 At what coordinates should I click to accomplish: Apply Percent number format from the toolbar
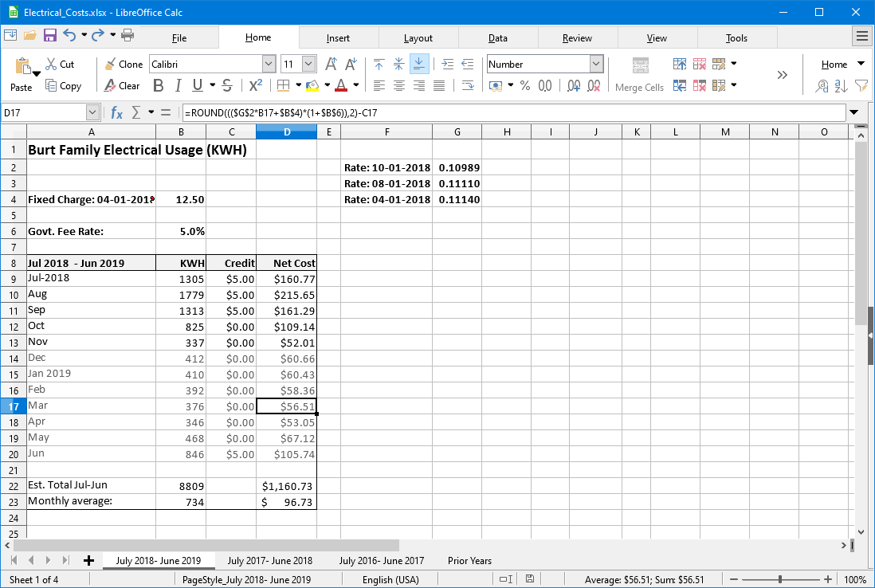coord(524,86)
